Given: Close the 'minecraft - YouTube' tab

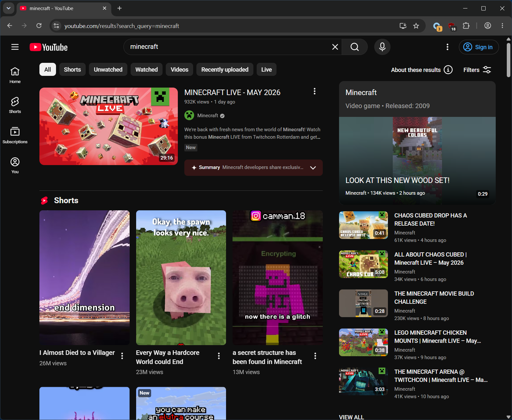Looking at the screenshot, I should (105, 8).
